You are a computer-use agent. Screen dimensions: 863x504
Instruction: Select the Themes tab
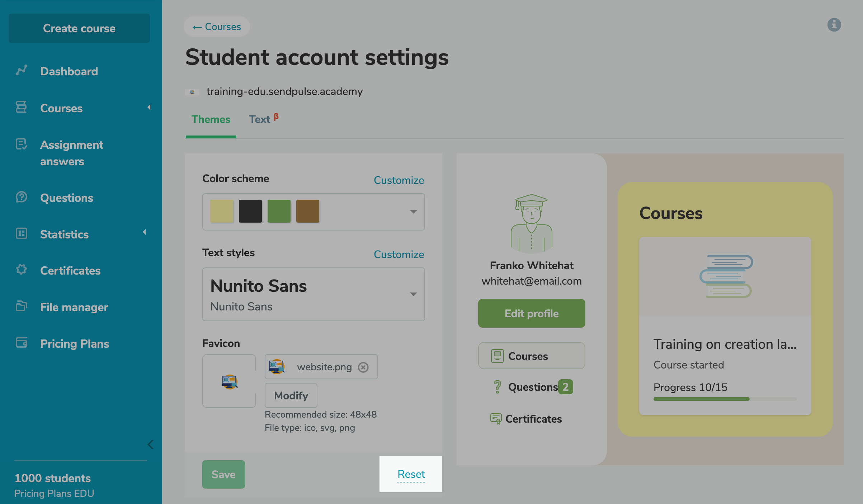[x=211, y=119]
